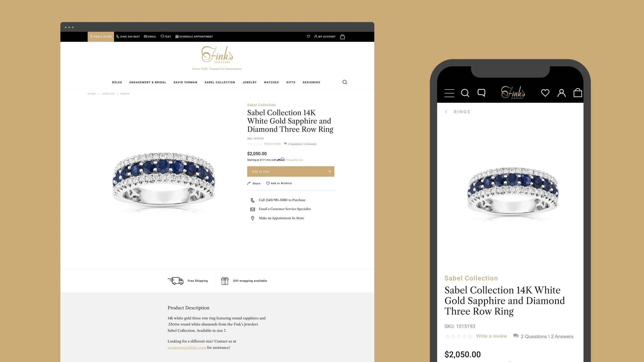The image size is (644, 362).
Task: Go back to Rings using mobile chevron
Action: click(446, 112)
